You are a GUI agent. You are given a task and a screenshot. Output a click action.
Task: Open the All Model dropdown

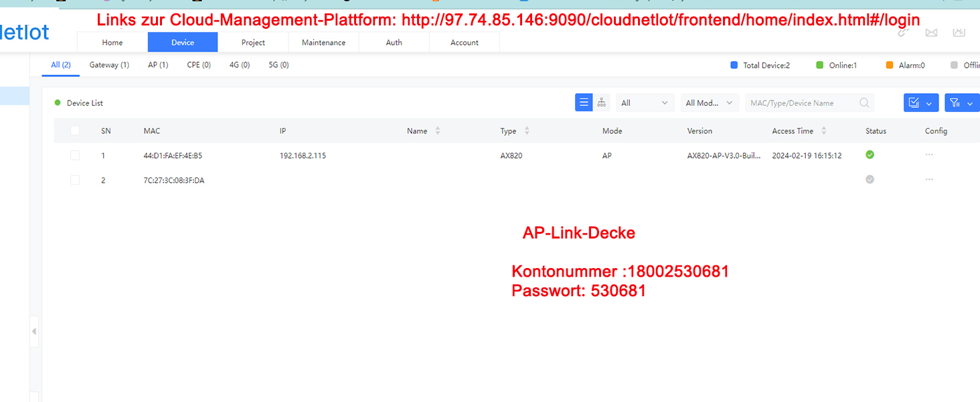point(710,103)
